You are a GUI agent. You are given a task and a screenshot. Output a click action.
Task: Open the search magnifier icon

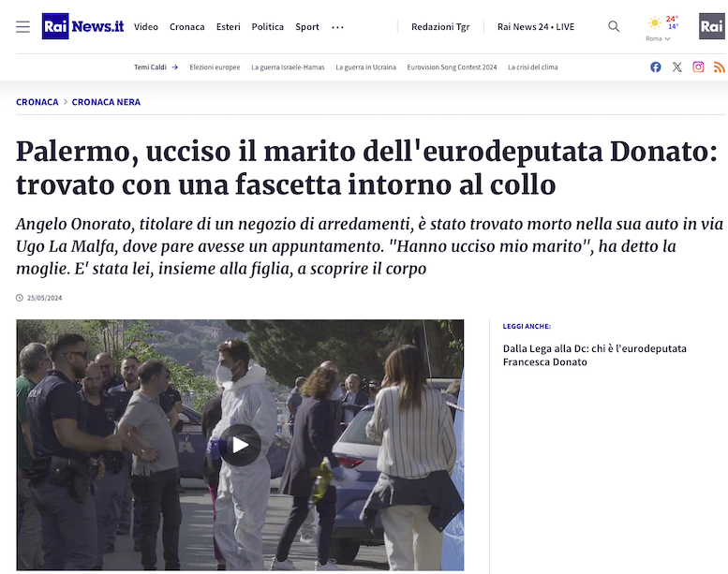[x=614, y=26]
